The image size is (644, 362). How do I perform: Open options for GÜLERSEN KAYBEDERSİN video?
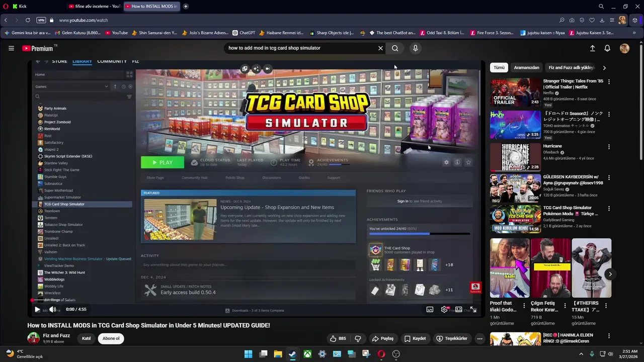tap(609, 178)
